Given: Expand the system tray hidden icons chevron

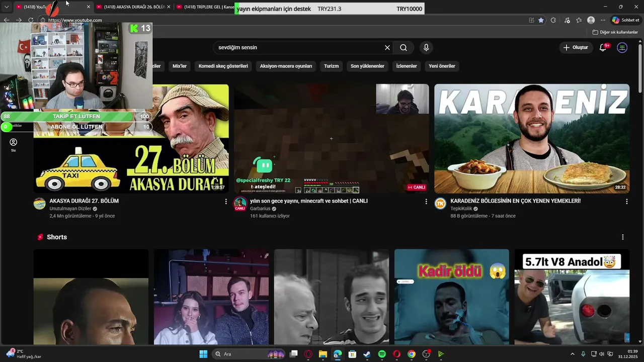Looking at the screenshot, I should pyautogui.click(x=573, y=354).
